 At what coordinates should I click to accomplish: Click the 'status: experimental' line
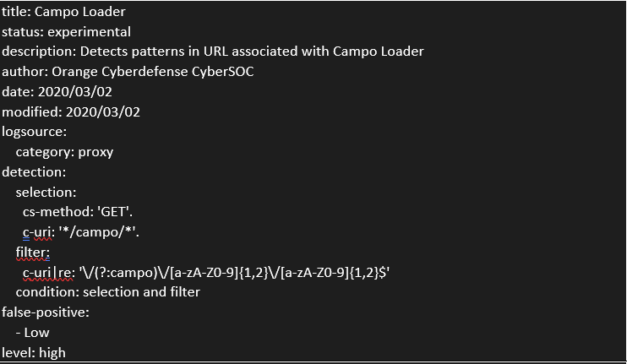[x=66, y=32]
